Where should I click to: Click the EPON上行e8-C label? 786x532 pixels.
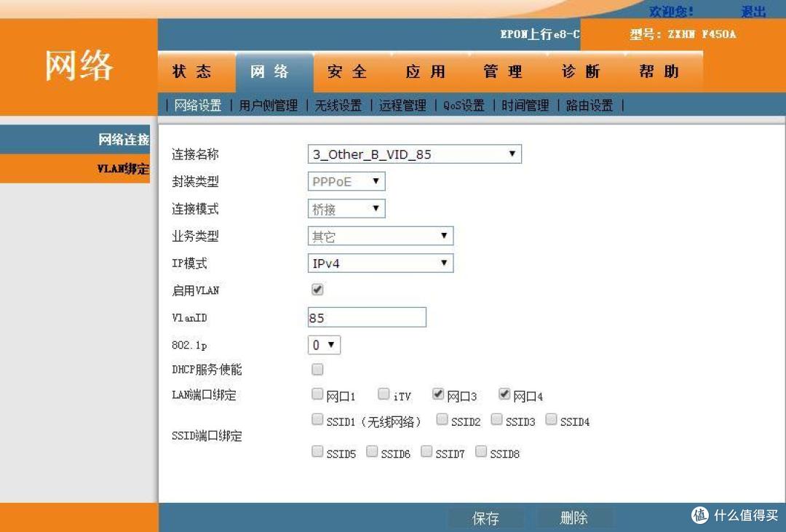pos(540,34)
